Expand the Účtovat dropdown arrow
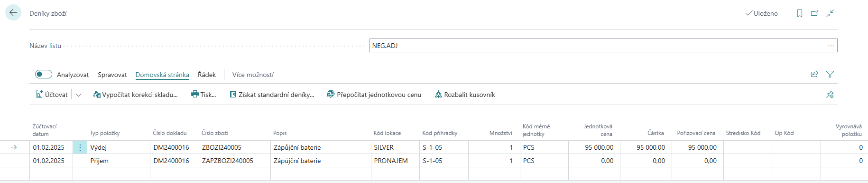The height and width of the screenshot is (183, 868). tap(79, 95)
